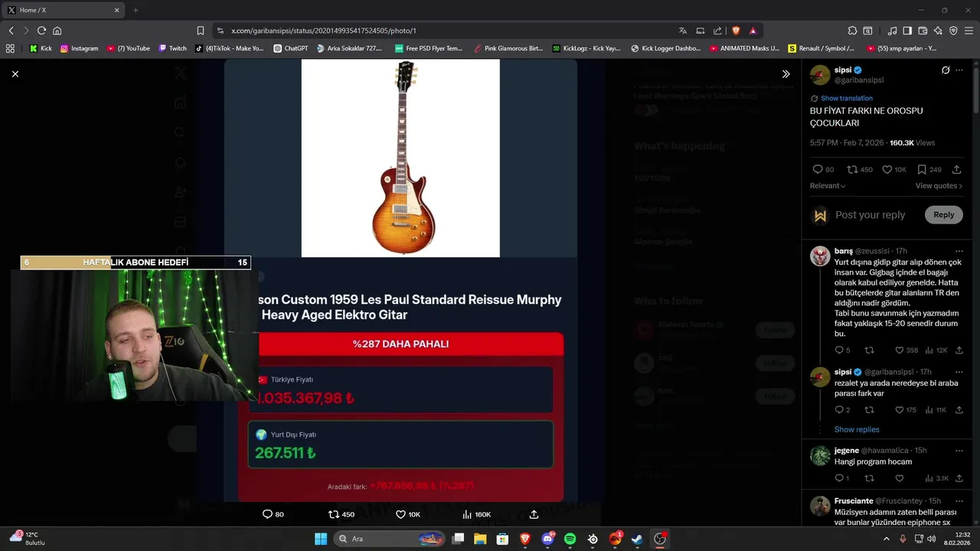Screen dimensions: 980x551
Task: Reload the page
Action: click(x=41, y=31)
